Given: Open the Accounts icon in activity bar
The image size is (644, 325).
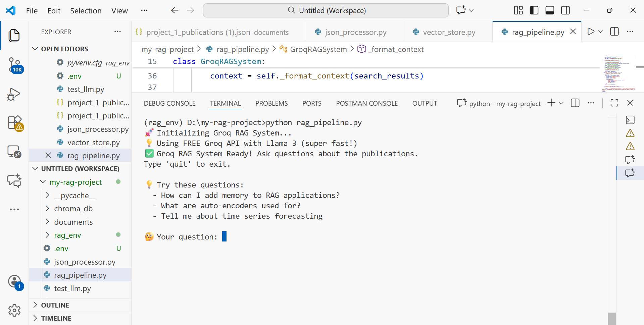Looking at the screenshot, I should coord(14,282).
